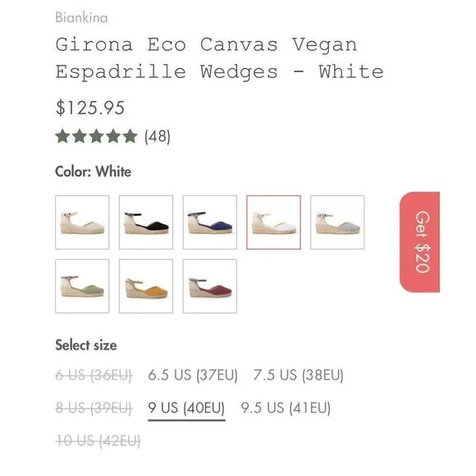Pick the navy blue espadrille swatch
Screen dimensions: 476x476
(210, 222)
